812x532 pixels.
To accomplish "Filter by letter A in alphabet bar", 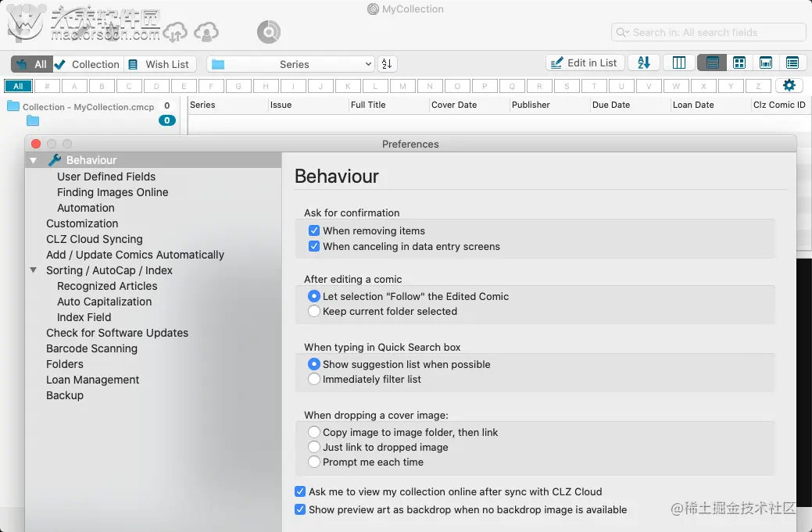I will [x=74, y=86].
